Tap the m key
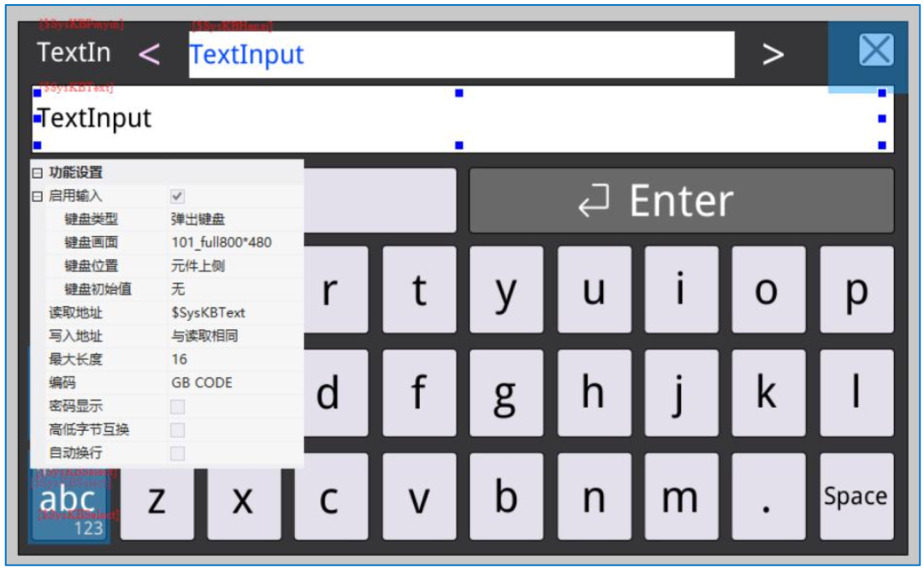The image size is (924, 574). [x=681, y=496]
